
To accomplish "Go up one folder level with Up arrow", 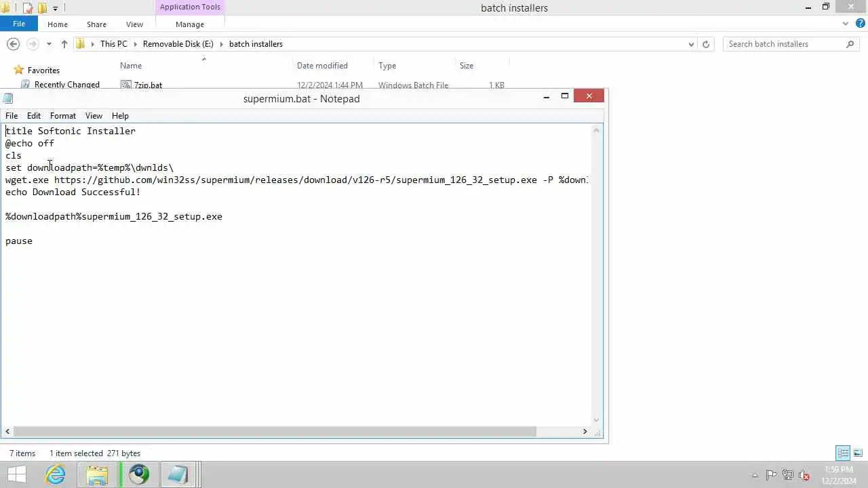I will coord(64,44).
